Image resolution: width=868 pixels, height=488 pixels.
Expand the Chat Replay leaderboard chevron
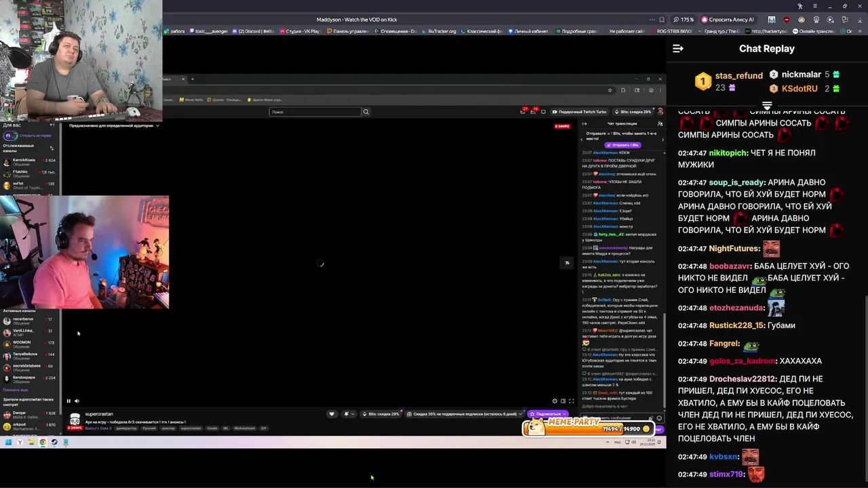(767, 106)
